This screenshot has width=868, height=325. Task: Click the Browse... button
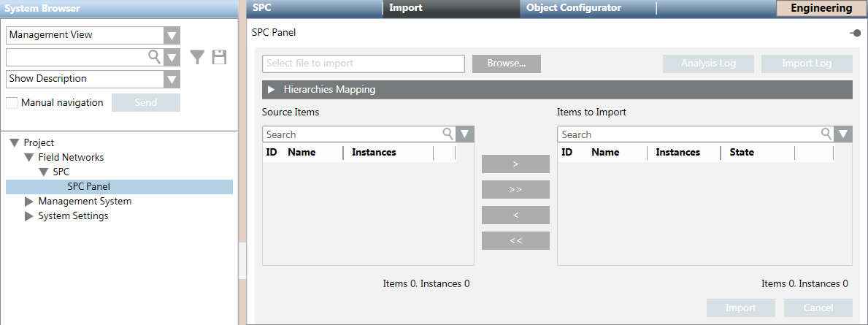click(507, 64)
